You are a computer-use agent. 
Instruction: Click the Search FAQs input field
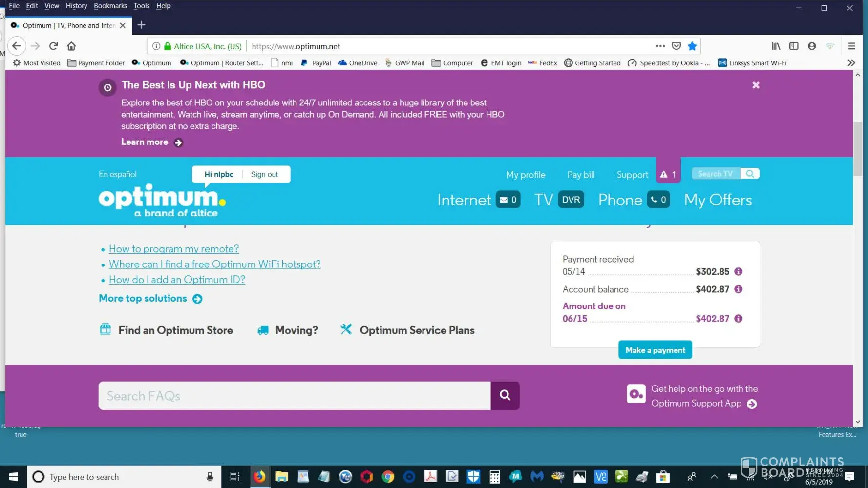click(294, 396)
